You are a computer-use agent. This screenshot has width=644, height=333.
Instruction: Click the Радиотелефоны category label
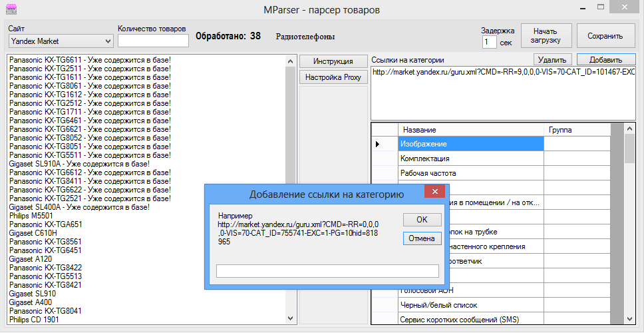point(305,37)
